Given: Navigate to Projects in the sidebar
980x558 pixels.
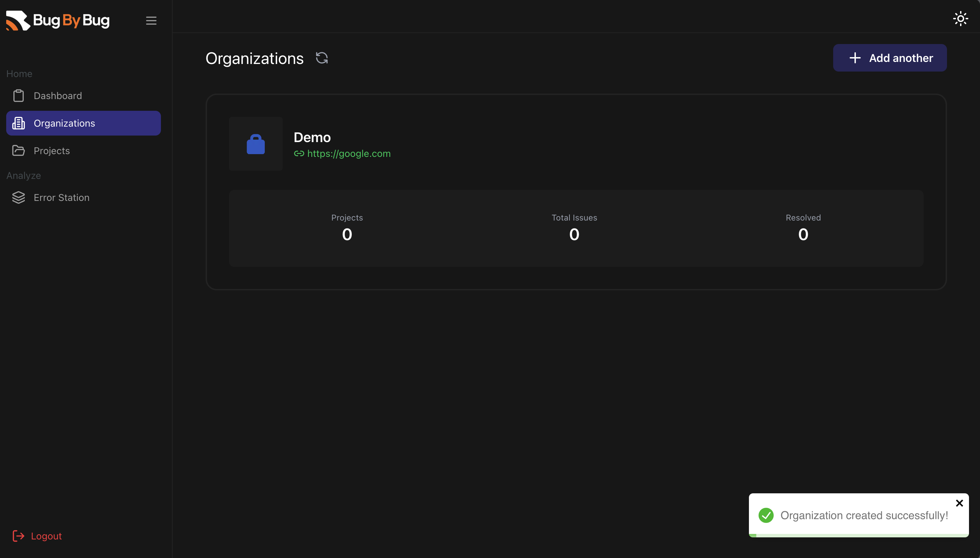Looking at the screenshot, I should pos(52,150).
